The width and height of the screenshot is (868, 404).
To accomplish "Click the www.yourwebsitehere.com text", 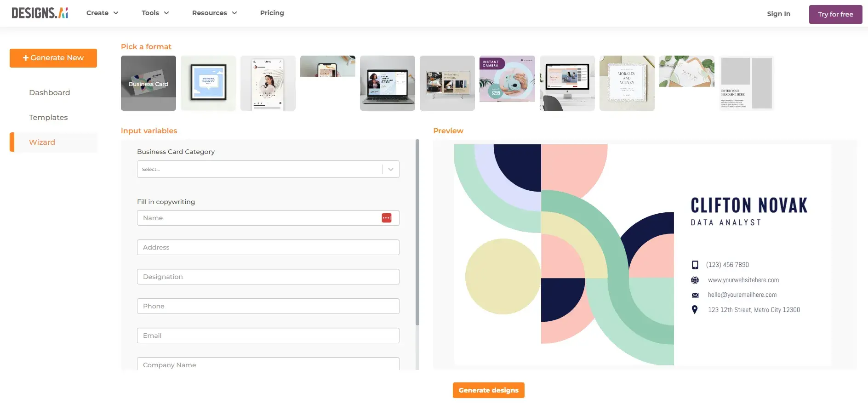I will tap(743, 280).
